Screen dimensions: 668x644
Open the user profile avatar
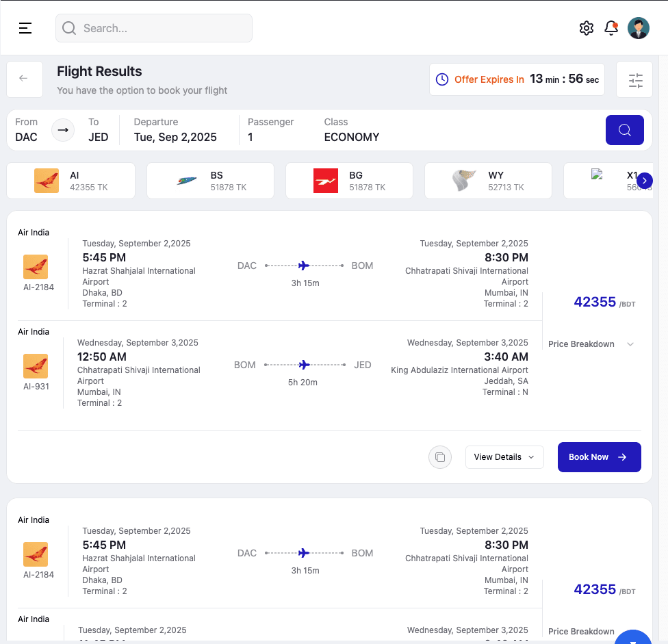click(638, 28)
